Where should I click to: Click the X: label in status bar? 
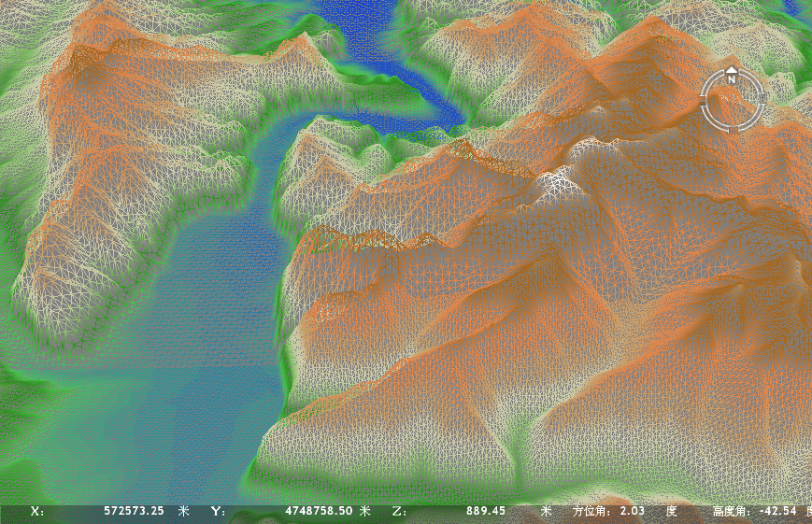point(37,511)
